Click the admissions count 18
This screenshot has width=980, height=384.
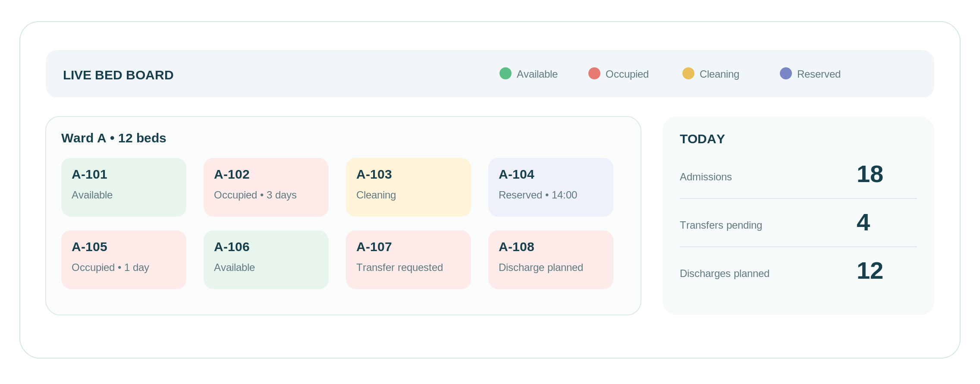pyautogui.click(x=870, y=174)
